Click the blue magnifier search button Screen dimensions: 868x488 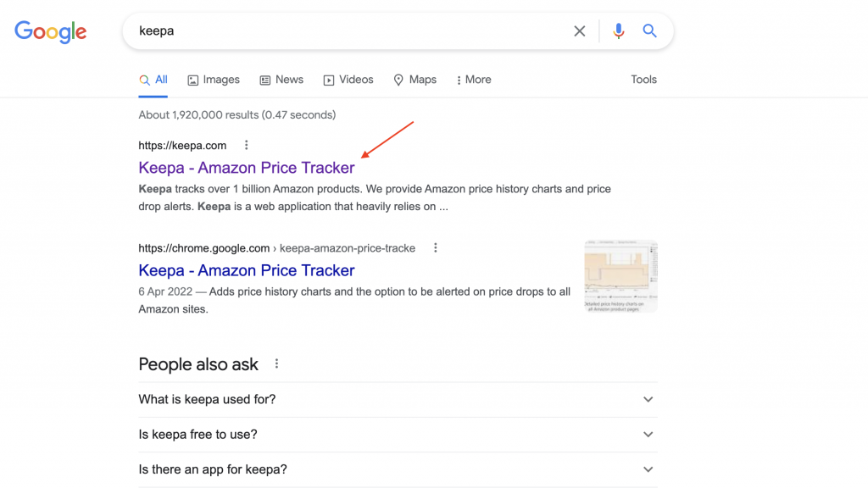point(650,31)
